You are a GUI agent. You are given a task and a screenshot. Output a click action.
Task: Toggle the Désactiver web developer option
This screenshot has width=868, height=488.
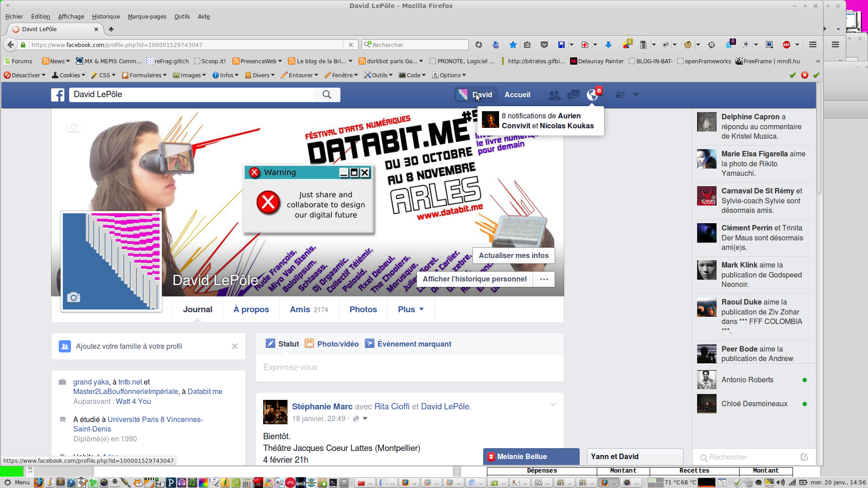click(25, 75)
